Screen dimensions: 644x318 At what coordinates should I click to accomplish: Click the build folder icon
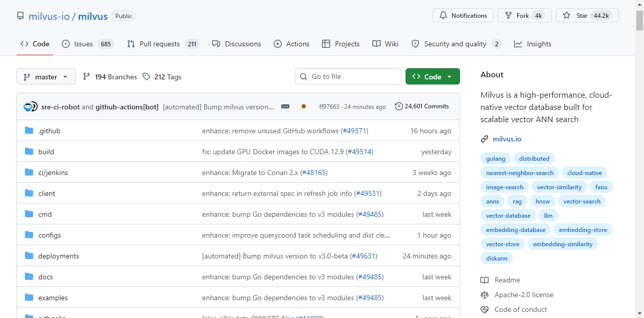click(29, 152)
